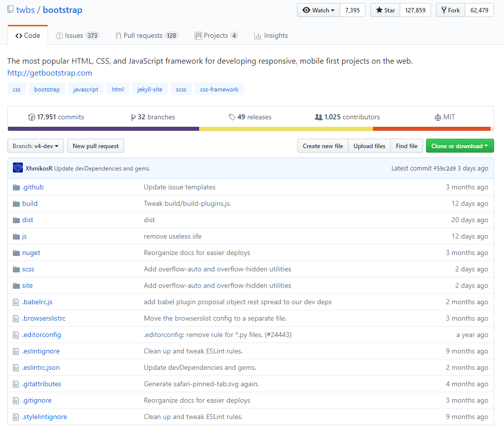Expand the Clone or download menu
Screen dimensions: 504x426
coord(460,146)
